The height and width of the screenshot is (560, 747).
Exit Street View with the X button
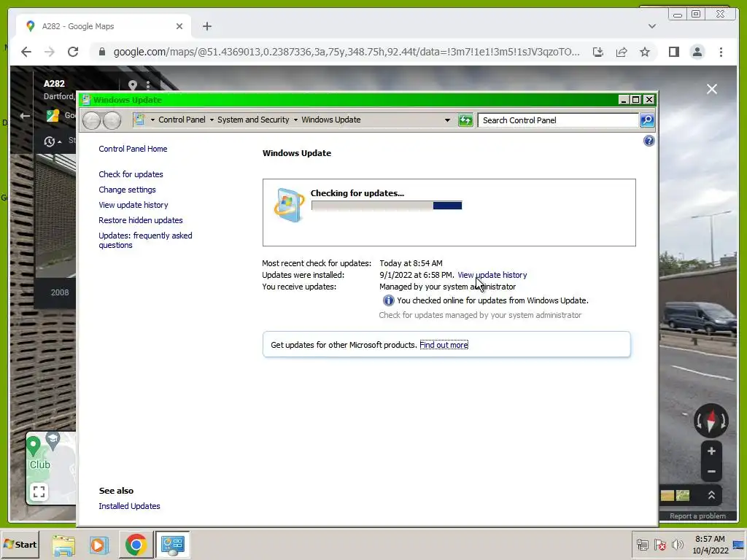tap(712, 89)
